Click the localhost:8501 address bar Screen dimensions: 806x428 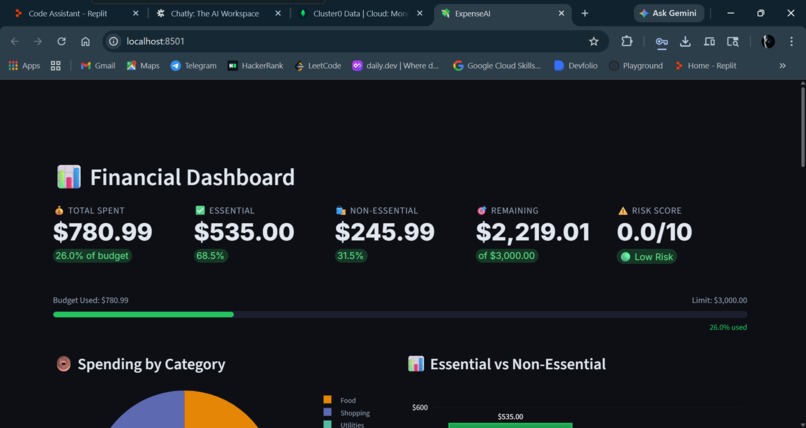coord(355,41)
